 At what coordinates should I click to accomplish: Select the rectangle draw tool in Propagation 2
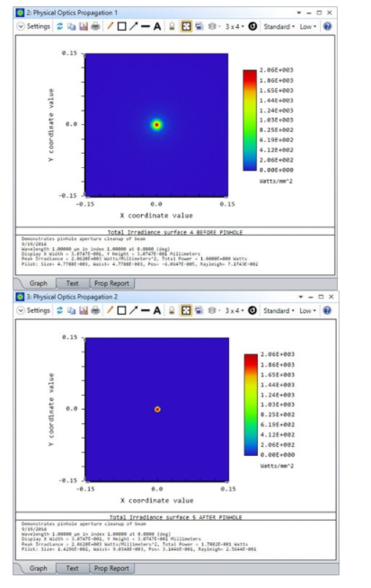click(x=122, y=310)
